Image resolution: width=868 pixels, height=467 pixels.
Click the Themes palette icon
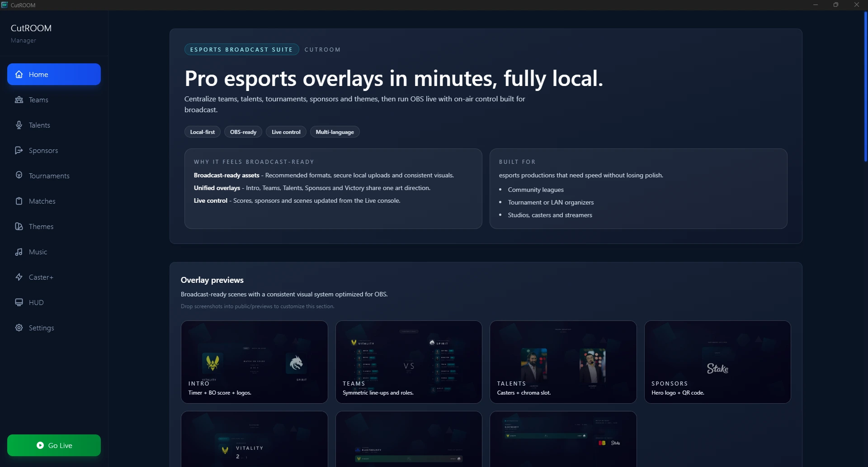click(19, 226)
